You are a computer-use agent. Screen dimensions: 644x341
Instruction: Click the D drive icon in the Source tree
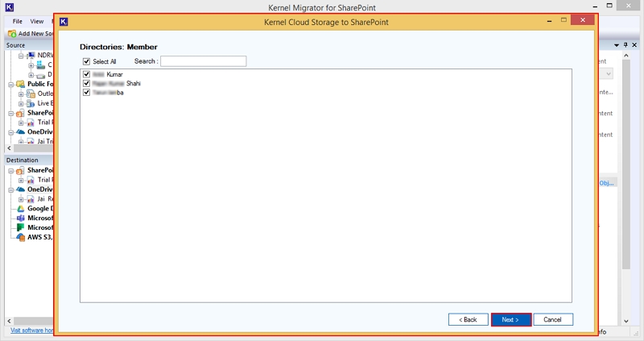click(x=41, y=75)
